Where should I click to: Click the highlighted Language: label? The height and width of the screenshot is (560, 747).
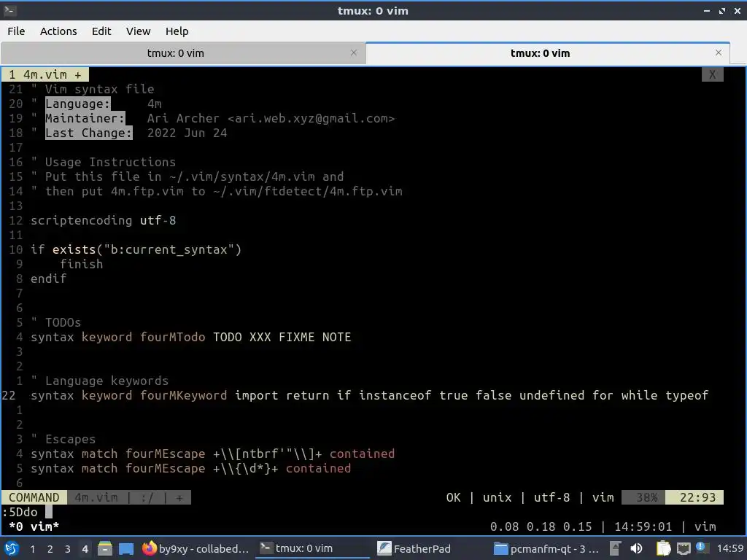click(x=77, y=104)
